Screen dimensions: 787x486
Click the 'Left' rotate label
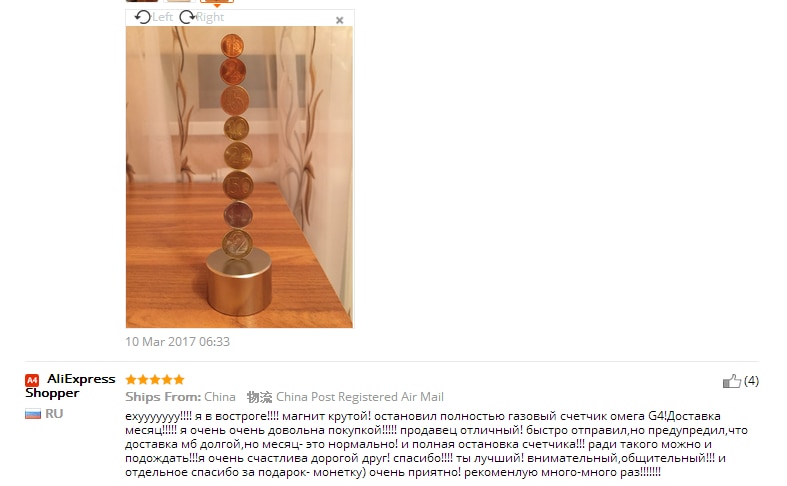(x=163, y=17)
